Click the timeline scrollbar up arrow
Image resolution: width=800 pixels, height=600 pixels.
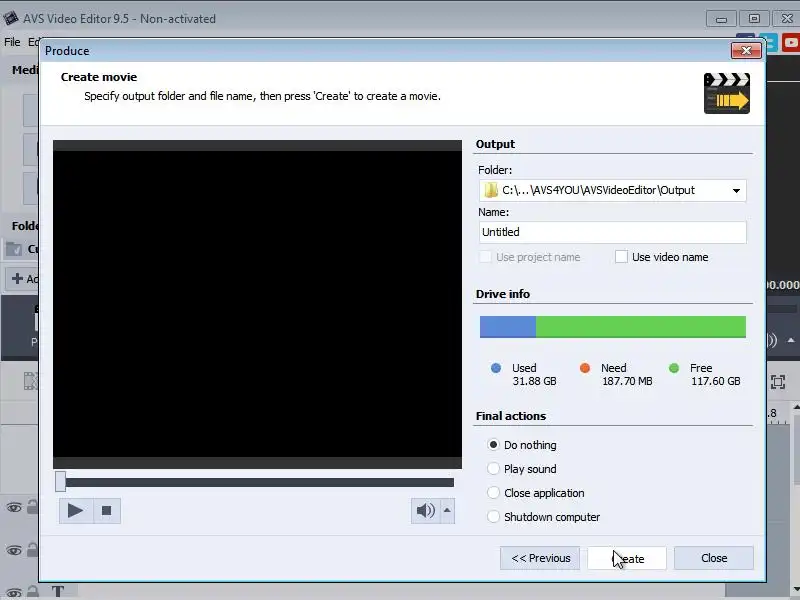(x=796, y=407)
